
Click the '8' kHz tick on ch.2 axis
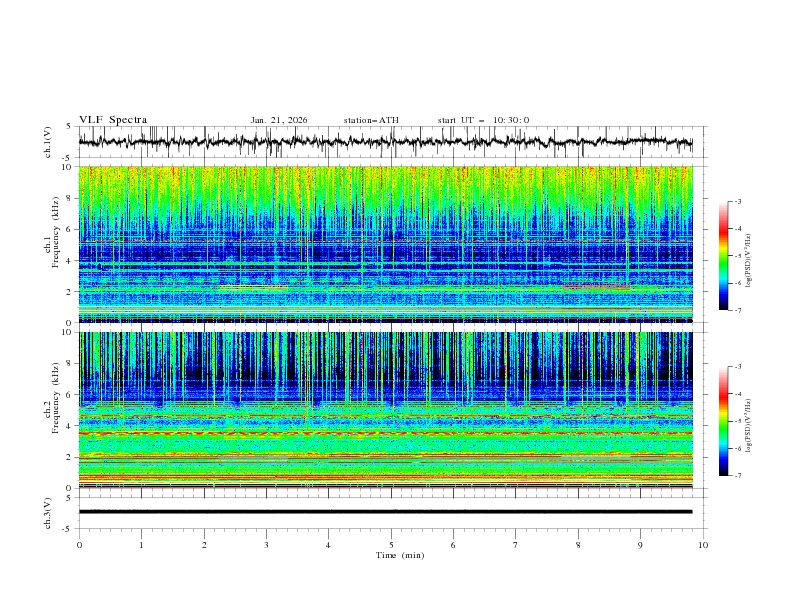point(71,364)
